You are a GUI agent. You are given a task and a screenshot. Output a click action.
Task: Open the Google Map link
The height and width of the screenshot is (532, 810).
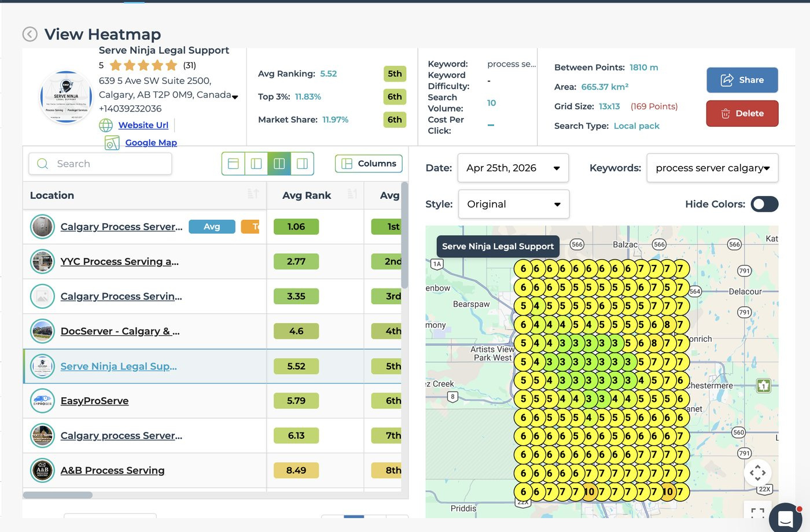tap(151, 143)
